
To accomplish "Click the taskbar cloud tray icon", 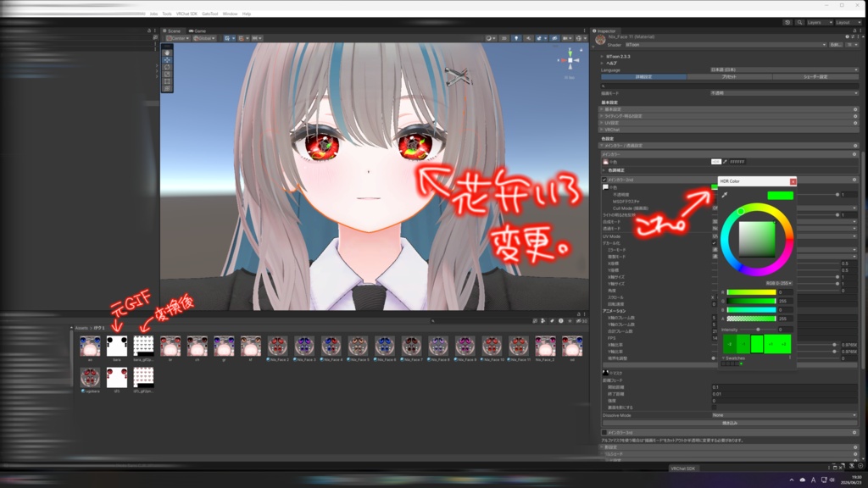I will click(802, 480).
